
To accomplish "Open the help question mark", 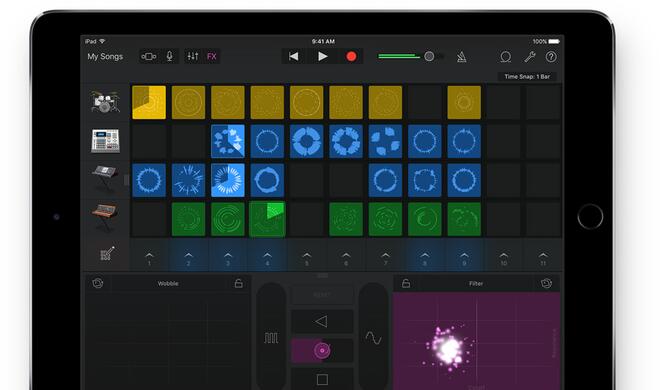I will pos(551,57).
